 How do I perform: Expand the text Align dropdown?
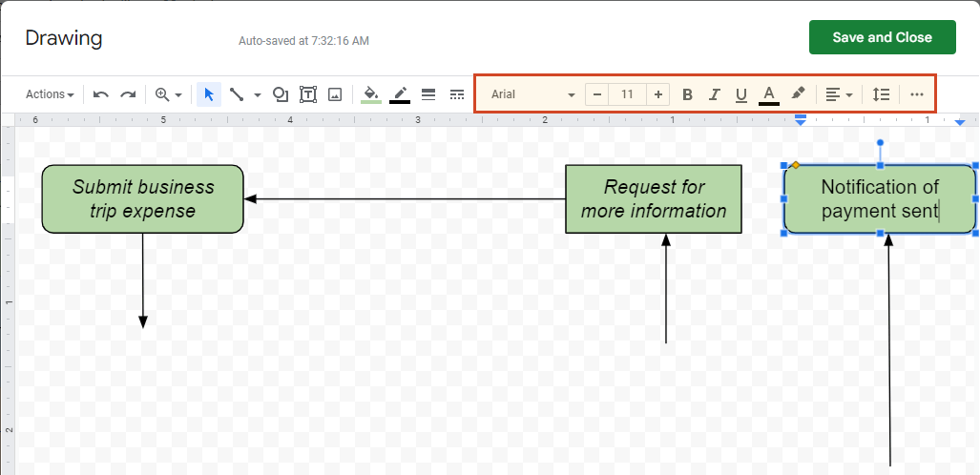pyautogui.click(x=839, y=94)
